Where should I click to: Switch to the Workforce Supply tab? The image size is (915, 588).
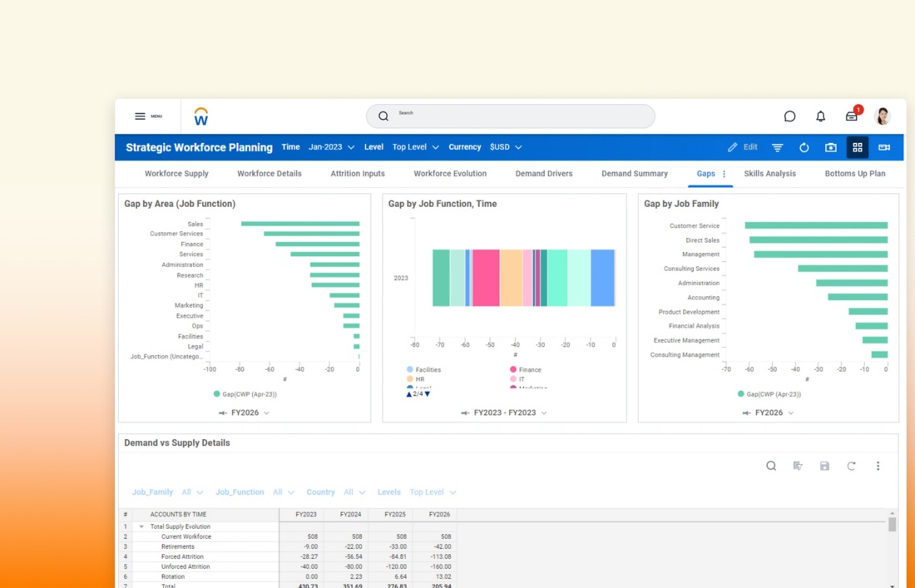[x=176, y=174]
